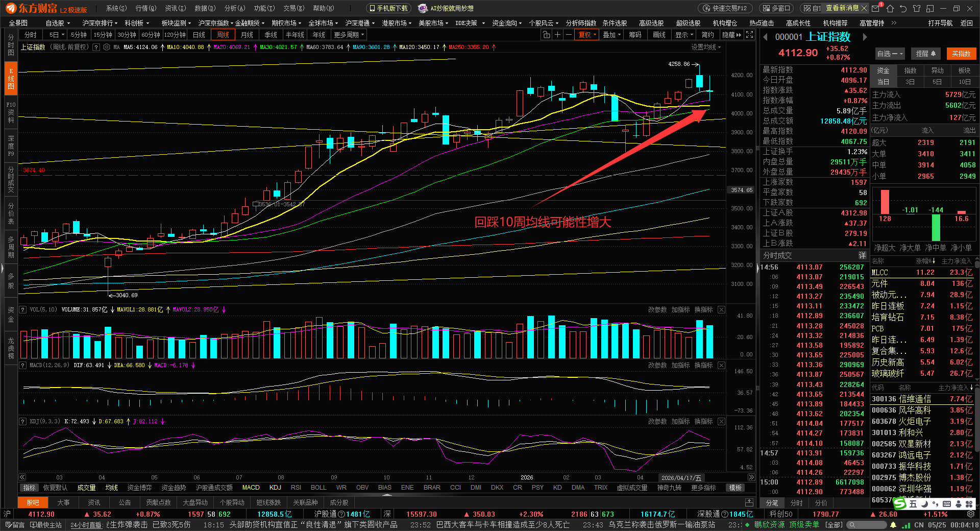Zoom out the chart with minus icon
This screenshot has width=980, height=531.
click(569, 35)
